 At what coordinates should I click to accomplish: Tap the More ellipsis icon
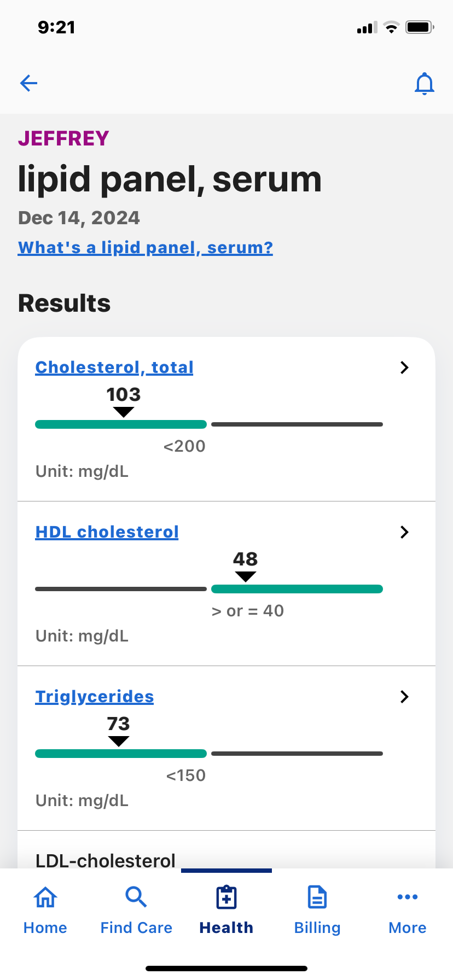coord(408,897)
